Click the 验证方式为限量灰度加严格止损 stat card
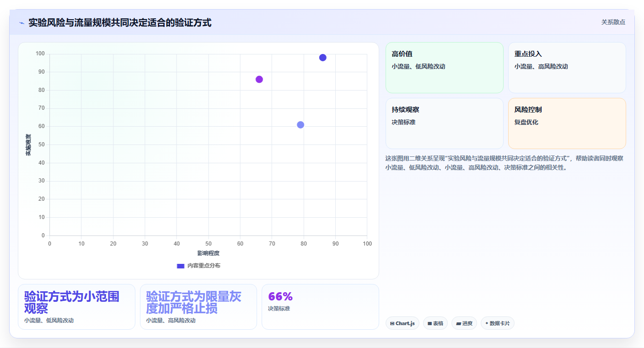 coord(199,307)
